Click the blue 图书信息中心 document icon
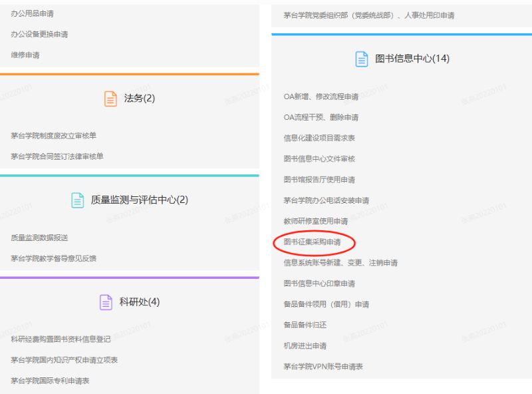The width and height of the screenshot is (532, 394). pos(361,59)
